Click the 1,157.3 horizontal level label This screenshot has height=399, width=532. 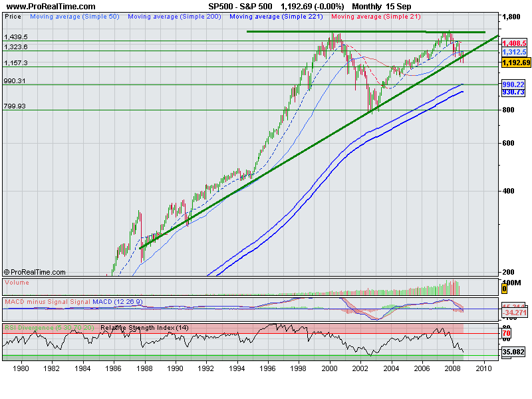tap(15, 63)
